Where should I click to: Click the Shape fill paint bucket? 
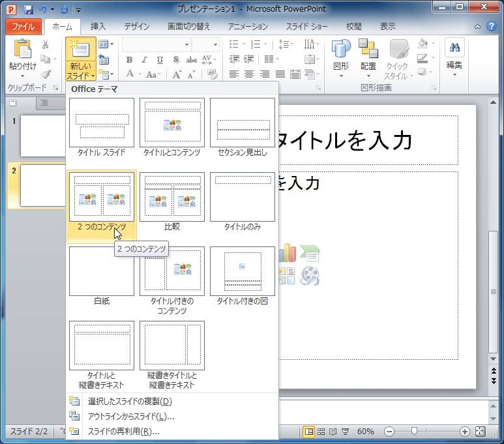click(423, 44)
